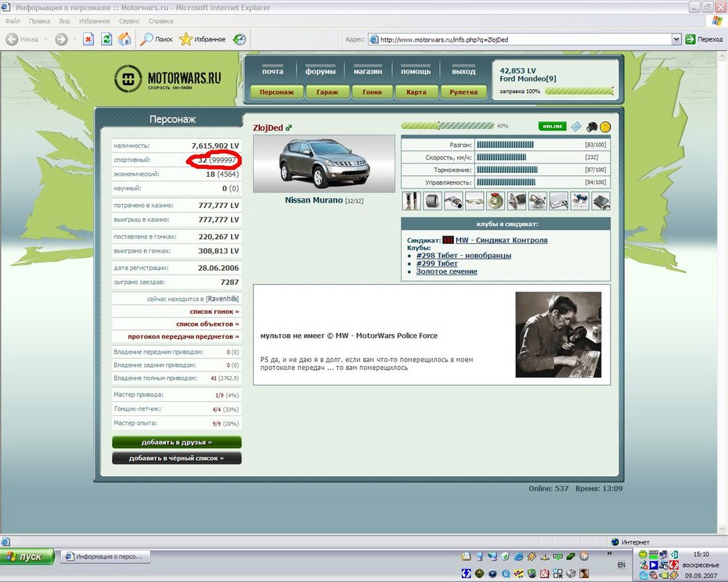This screenshot has height=582, width=728.
Task: Click выход to log out
Action: [463, 71]
